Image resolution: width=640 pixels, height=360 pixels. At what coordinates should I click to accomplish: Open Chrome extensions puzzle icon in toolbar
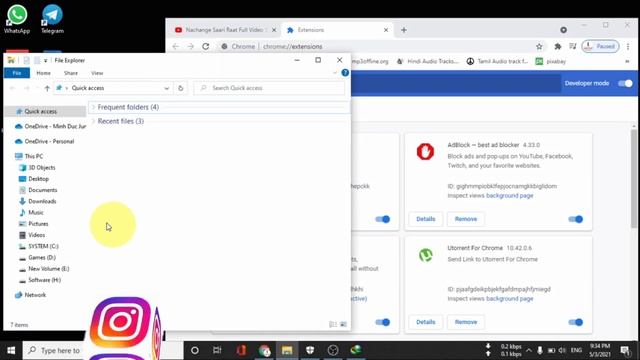coord(558,47)
